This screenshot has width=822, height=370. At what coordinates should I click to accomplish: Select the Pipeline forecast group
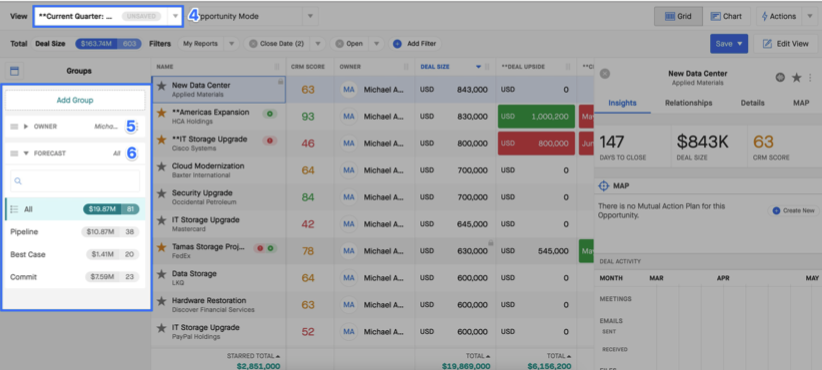pyautogui.click(x=75, y=232)
